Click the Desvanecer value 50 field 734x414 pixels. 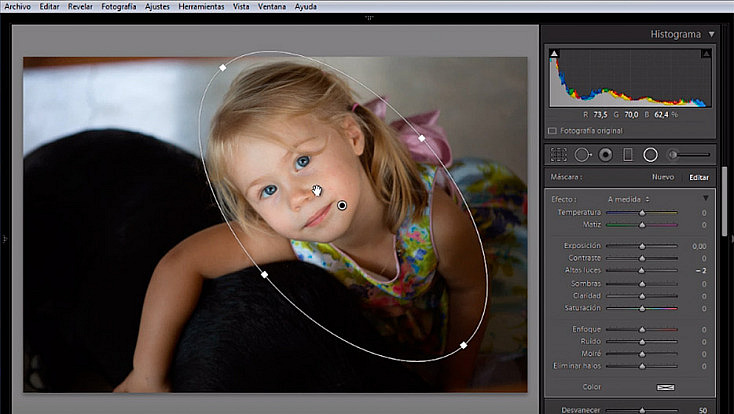click(x=703, y=410)
